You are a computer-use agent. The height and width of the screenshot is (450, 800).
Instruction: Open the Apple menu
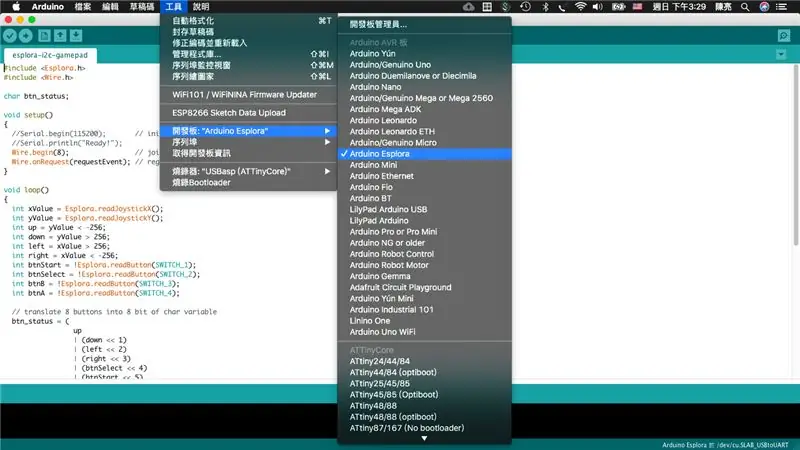(x=16, y=7)
